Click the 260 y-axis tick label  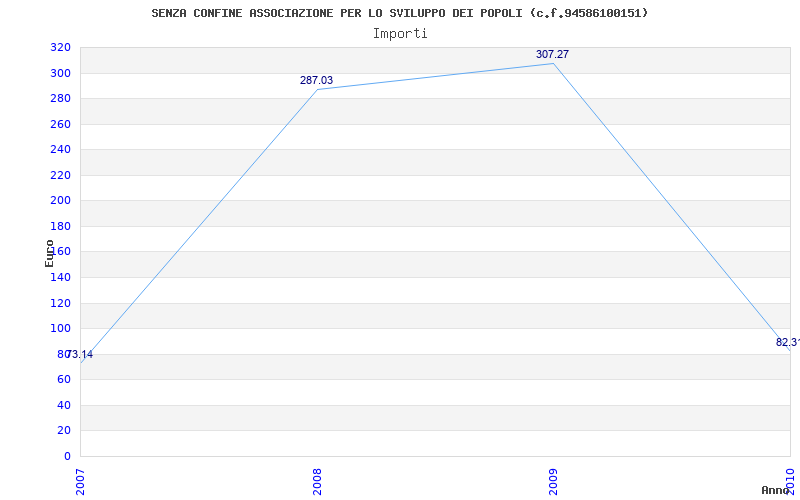pos(60,124)
